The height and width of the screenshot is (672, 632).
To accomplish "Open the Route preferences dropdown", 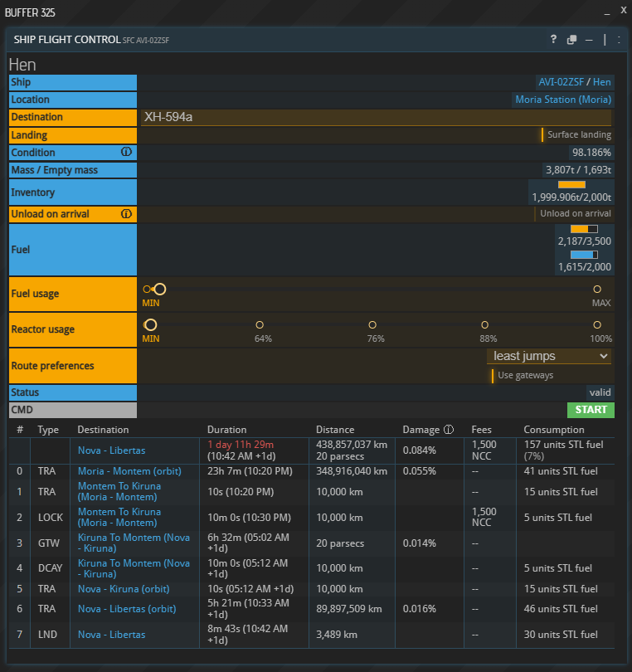I will coord(549,356).
